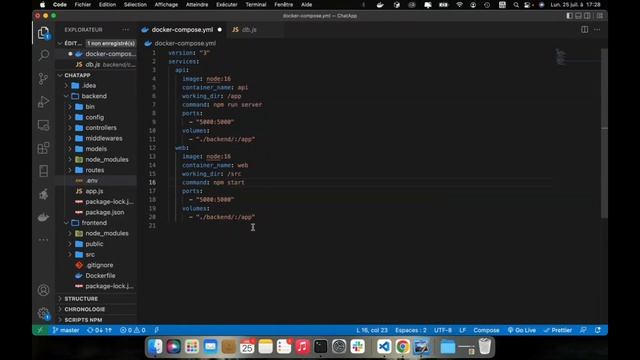The width and height of the screenshot is (640, 360).
Task: Open the Explorer view in activity bar
Action: click(43, 33)
